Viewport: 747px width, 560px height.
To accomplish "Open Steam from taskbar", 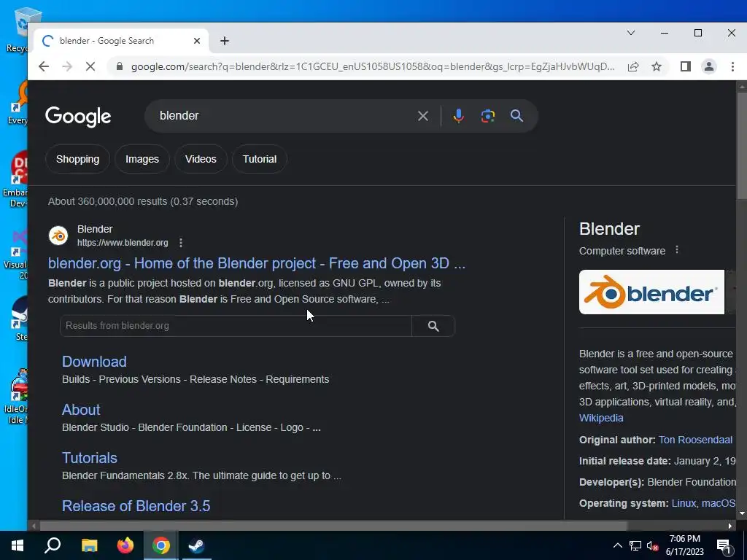I will click(197, 545).
